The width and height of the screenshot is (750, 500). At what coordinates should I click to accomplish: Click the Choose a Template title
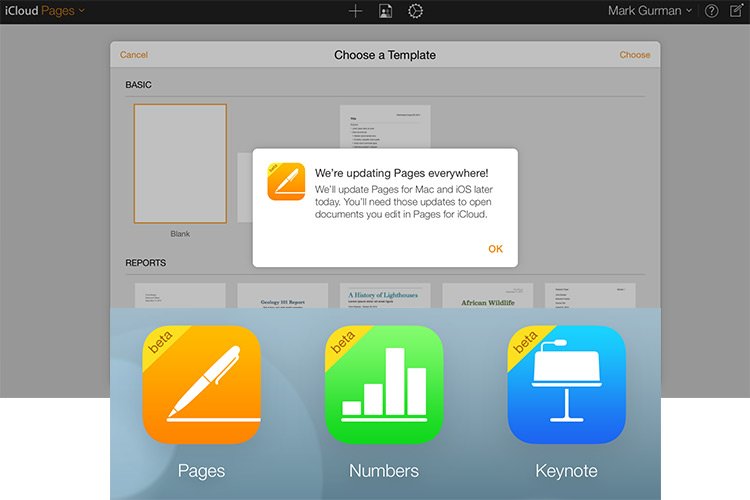click(385, 55)
